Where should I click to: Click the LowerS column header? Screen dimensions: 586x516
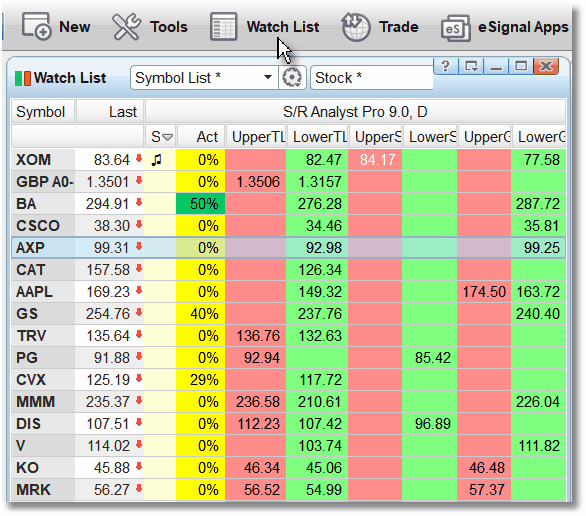[x=430, y=137]
